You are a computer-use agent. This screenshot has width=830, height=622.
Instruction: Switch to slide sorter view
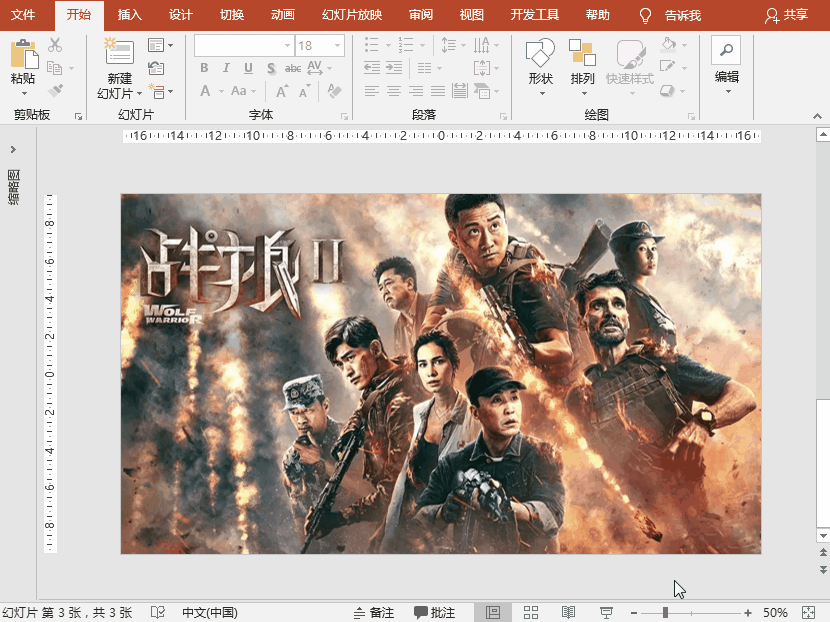coord(531,612)
